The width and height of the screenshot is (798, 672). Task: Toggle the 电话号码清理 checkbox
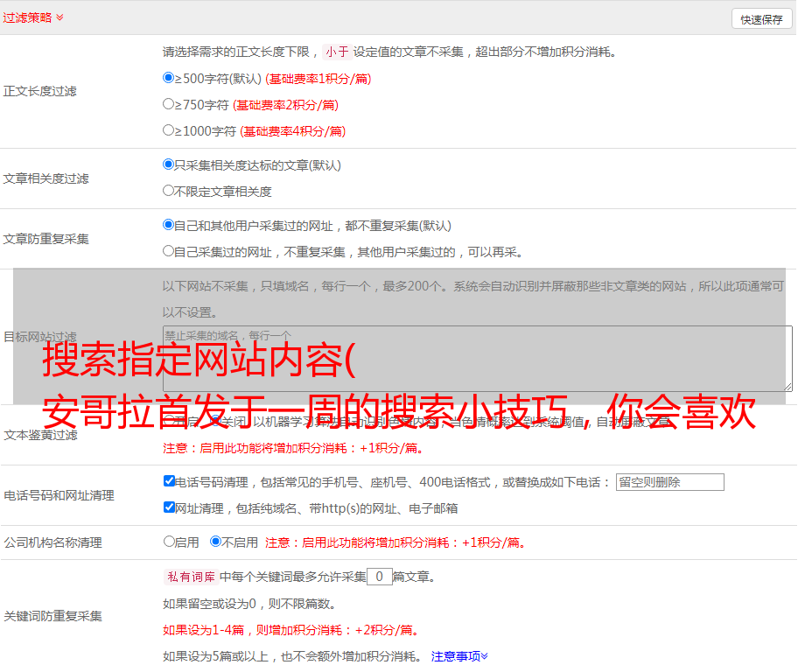pyautogui.click(x=170, y=481)
